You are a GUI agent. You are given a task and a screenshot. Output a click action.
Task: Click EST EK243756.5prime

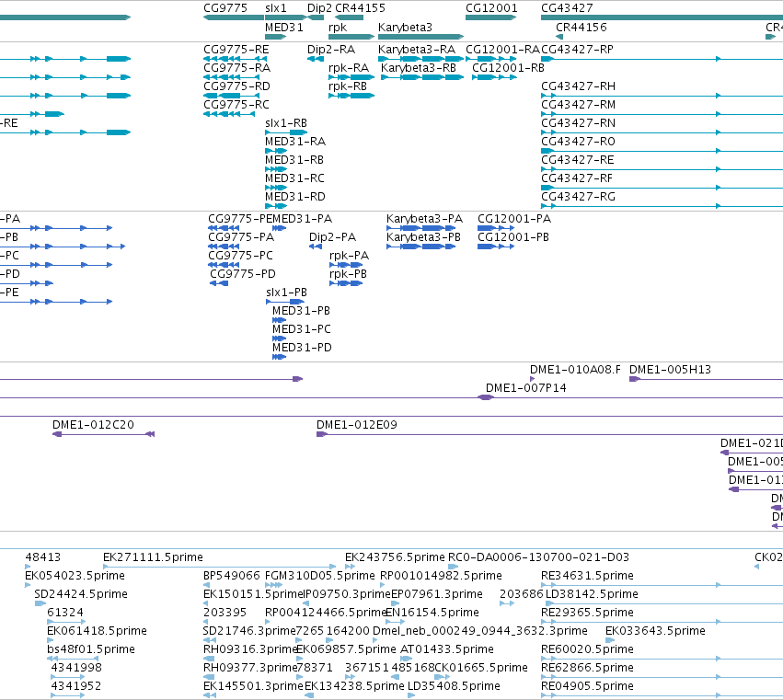[395, 557]
